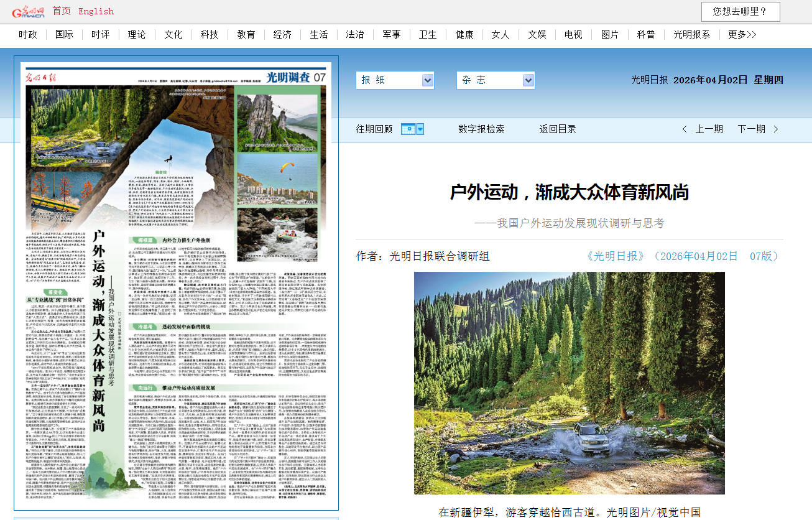Viewport: 812px width, 520px height.
Task: Open the 科技 navigation section
Action: coord(210,35)
